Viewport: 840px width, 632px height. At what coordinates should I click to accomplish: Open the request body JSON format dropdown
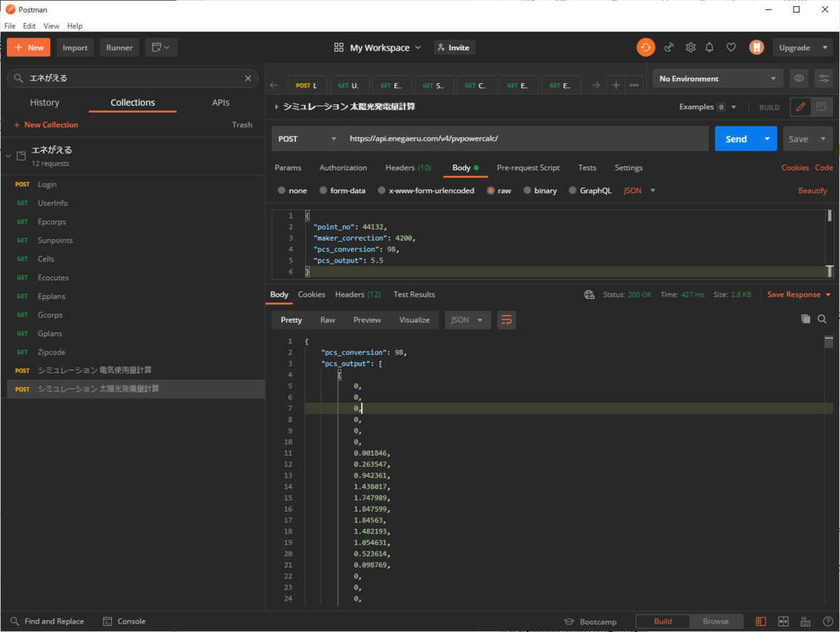coord(640,190)
